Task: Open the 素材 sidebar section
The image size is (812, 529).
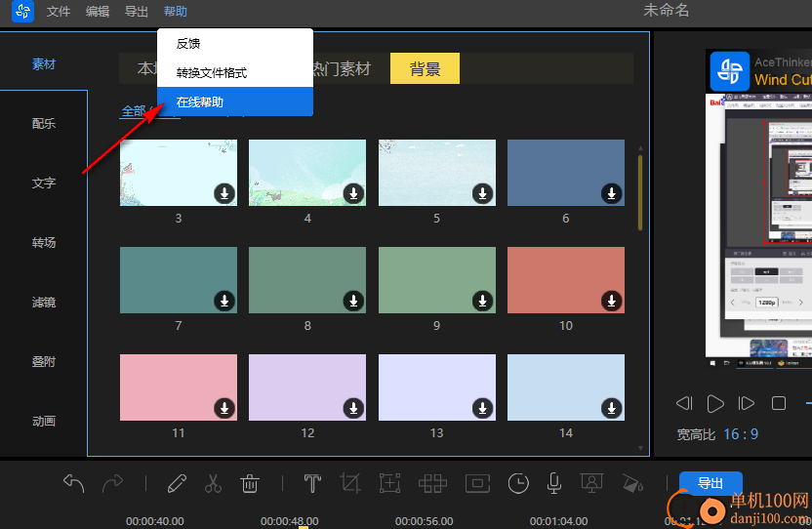Action: [x=44, y=64]
